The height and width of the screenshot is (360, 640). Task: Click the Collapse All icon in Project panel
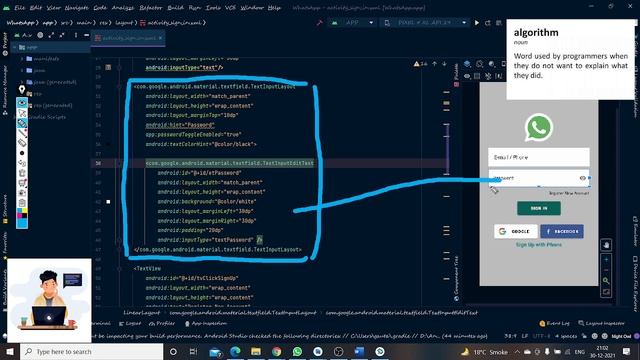62,36
